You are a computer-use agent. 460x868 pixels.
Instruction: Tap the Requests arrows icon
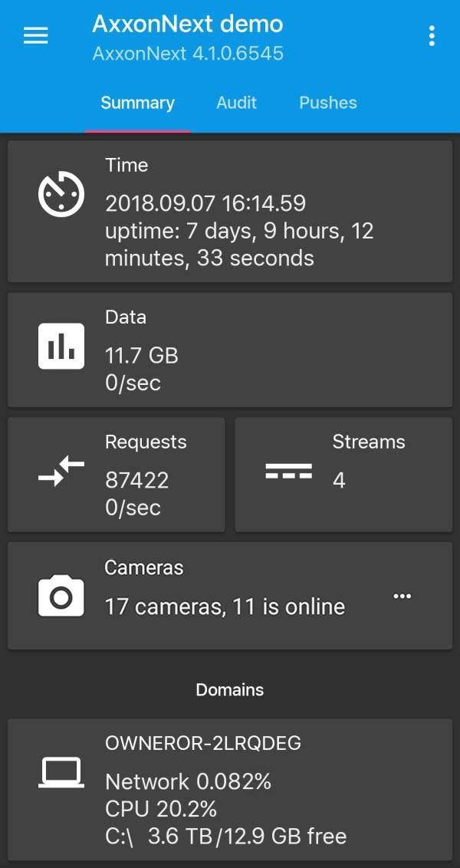[61, 472]
